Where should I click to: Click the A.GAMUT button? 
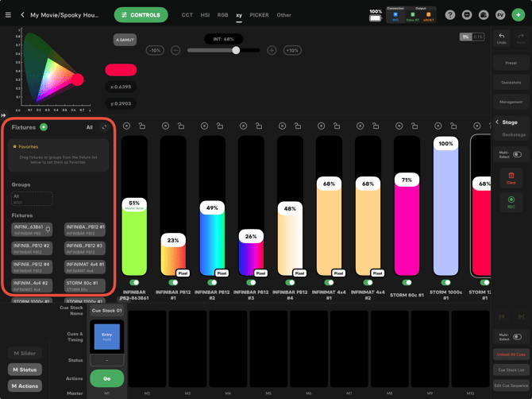[125, 40]
